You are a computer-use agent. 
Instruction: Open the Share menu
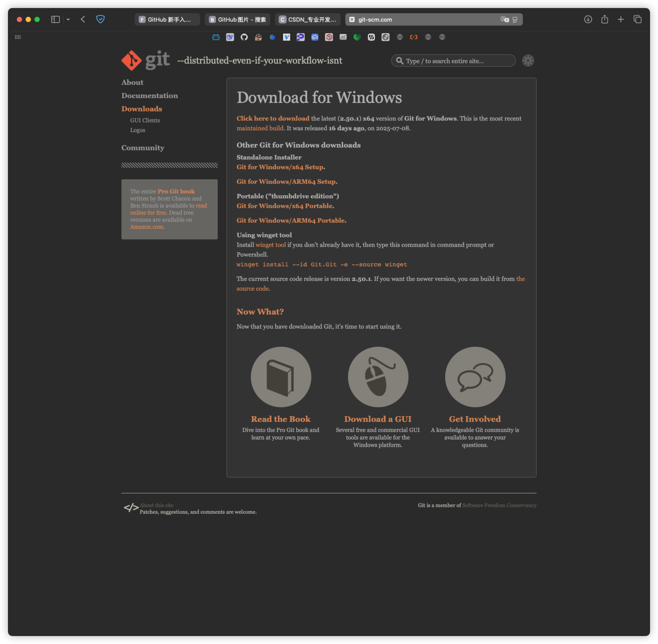pyautogui.click(x=605, y=19)
